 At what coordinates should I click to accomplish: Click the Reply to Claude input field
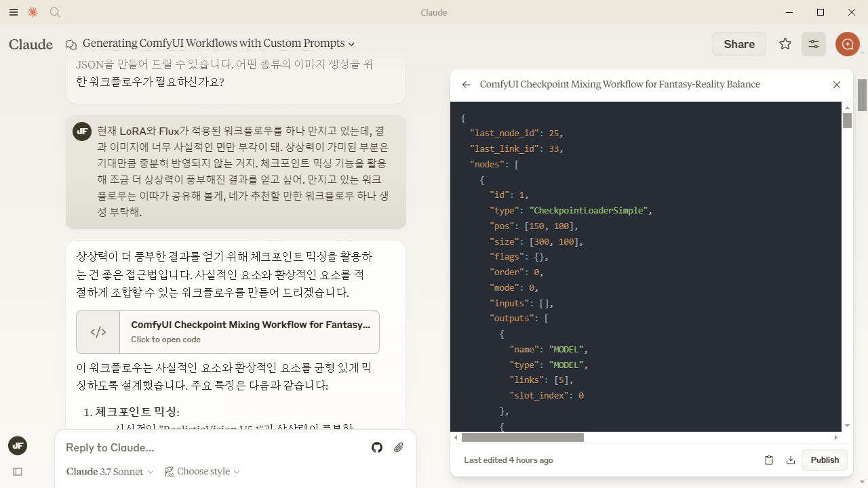pos(214,447)
